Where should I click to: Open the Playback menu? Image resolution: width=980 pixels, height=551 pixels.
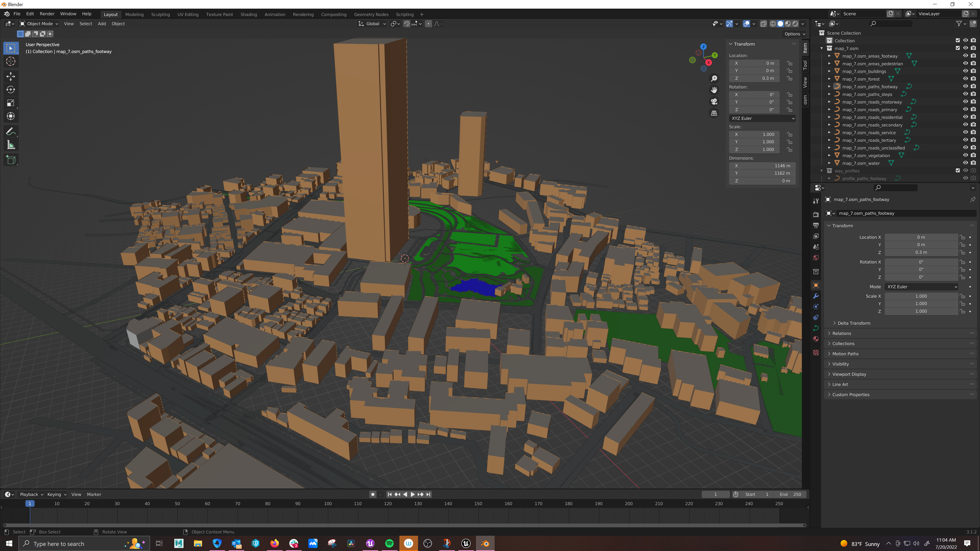(31, 495)
